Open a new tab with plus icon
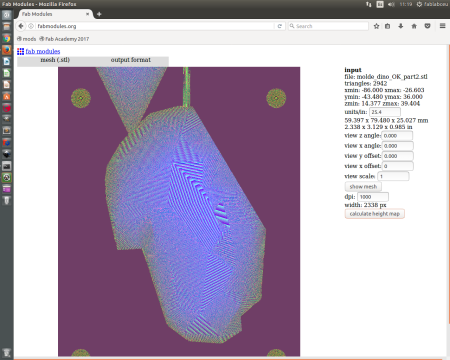This screenshot has width=450, height=360. tap(99, 14)
